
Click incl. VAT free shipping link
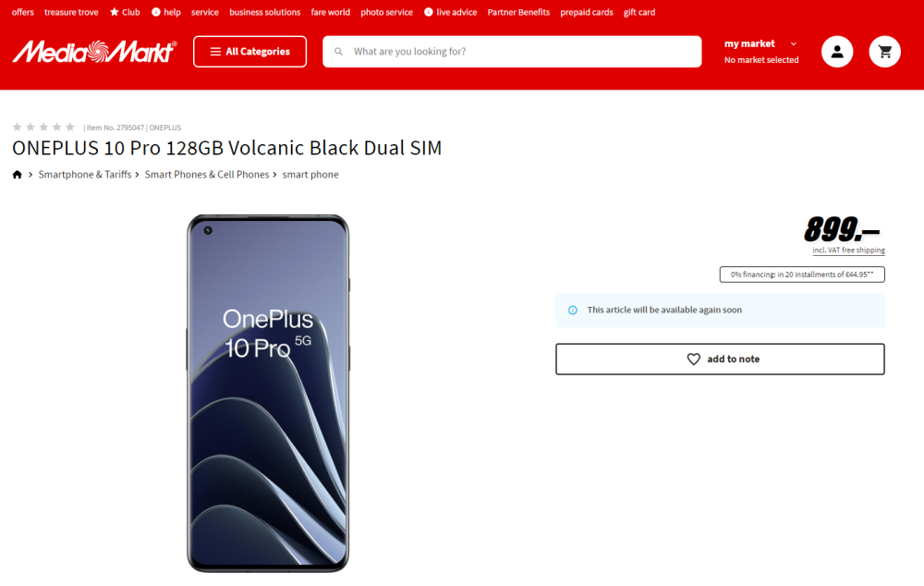tap(848, 250)
